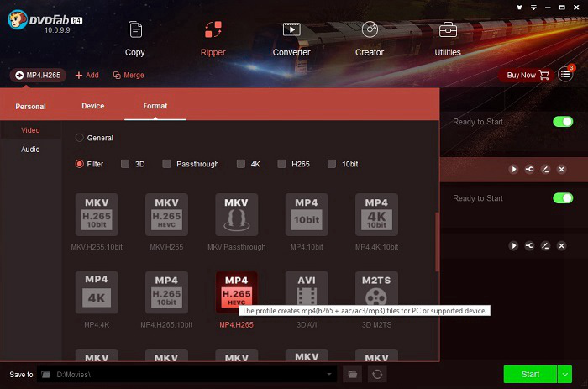Check the Passthrough filter checkbox
588x389 pixels.
pyautogui.click(x=167, y=164)
